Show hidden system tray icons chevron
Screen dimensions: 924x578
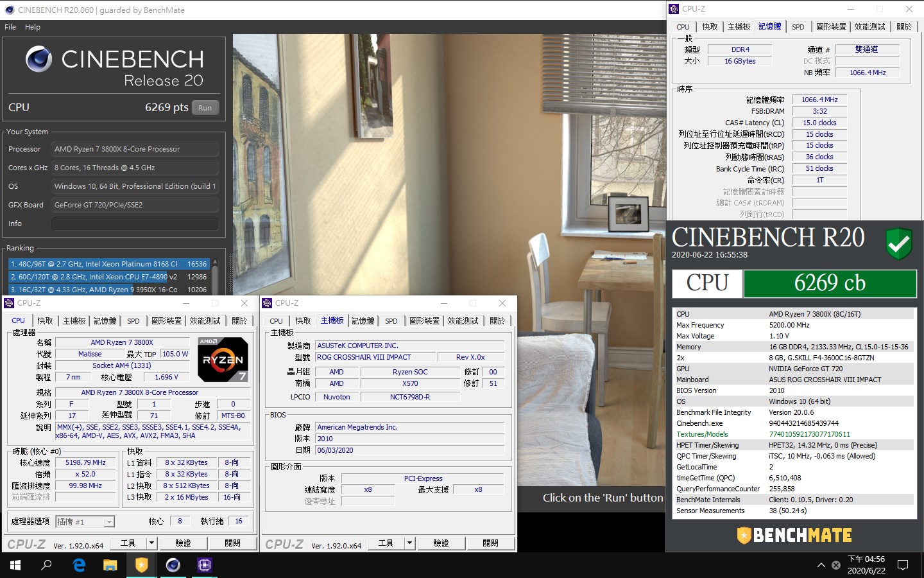point(821,565)
